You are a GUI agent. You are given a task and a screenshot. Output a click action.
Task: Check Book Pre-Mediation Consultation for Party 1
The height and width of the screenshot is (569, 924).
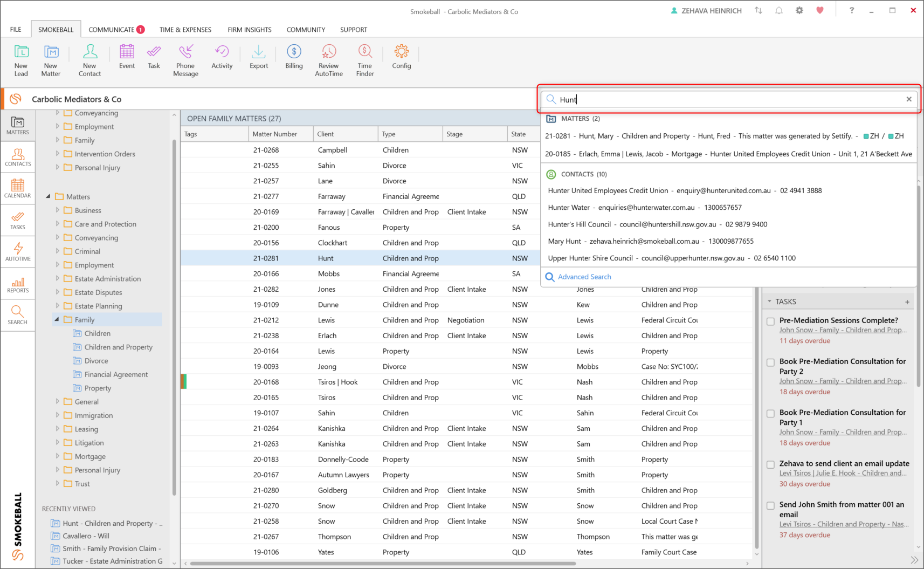pos(771,414)
